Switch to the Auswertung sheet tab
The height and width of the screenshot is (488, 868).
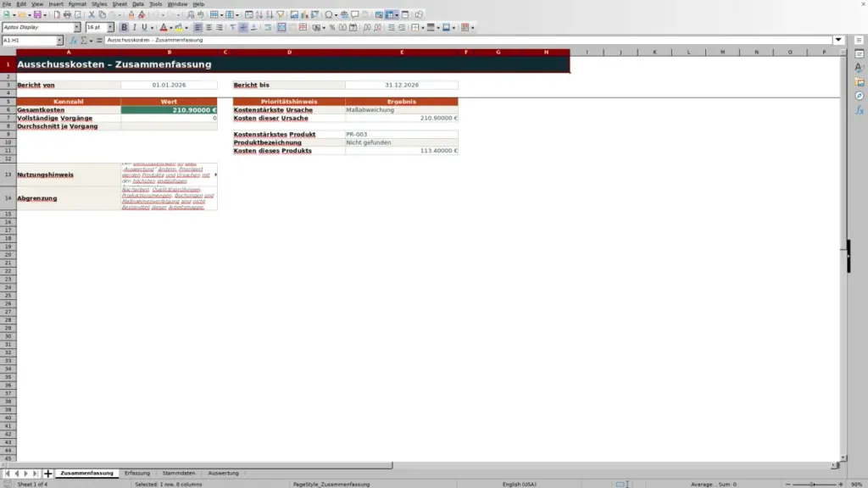[x=223, y=474]
